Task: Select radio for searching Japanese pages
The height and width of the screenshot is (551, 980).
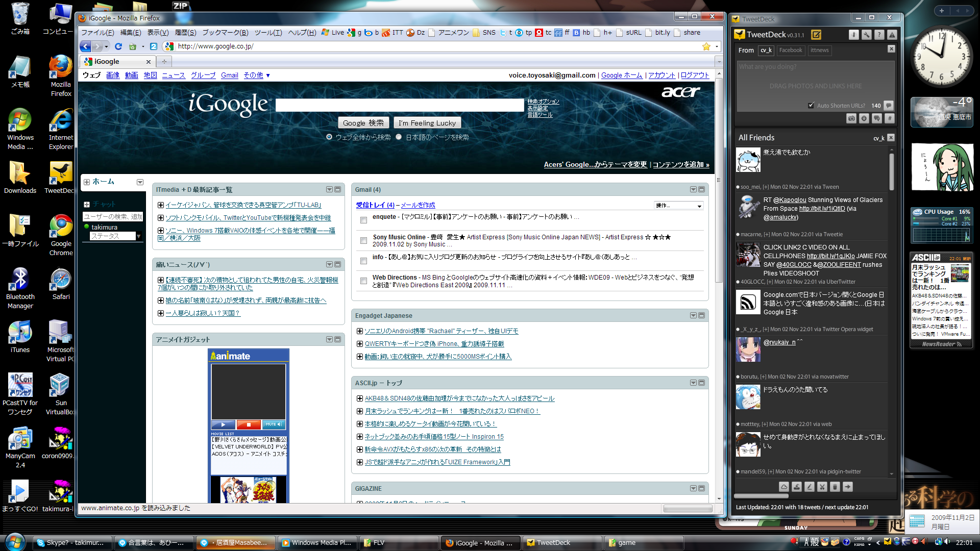Action: [399, 137]
